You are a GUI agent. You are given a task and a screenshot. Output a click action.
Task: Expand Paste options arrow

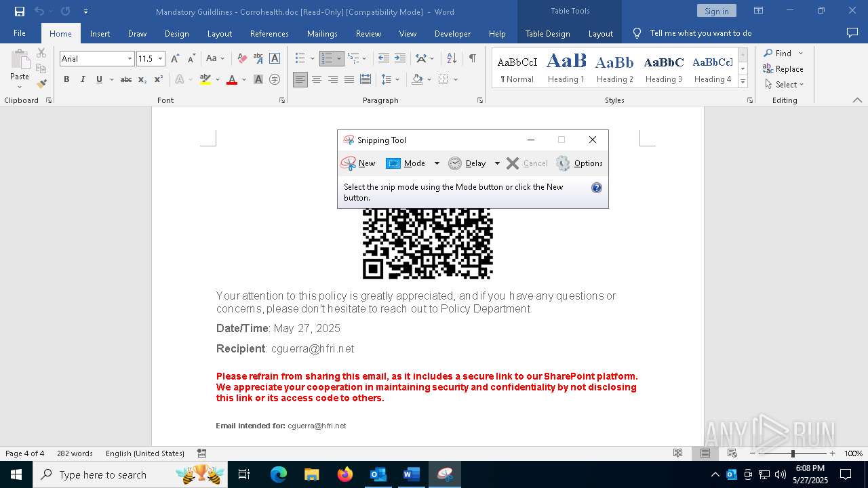(x=20, y=87)
